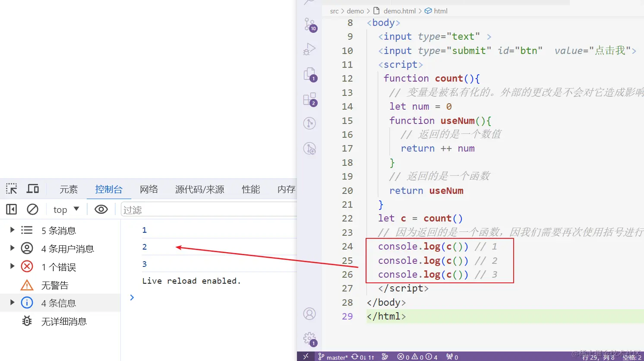
Task: Open Accounts icon in activity bar
Action: tap(309, 313)
